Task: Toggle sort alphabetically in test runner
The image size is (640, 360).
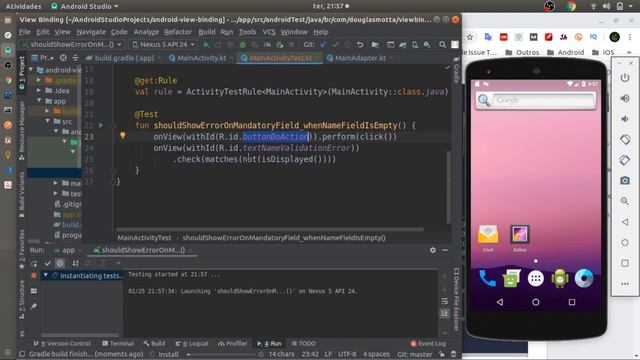Action: [75, 263]
